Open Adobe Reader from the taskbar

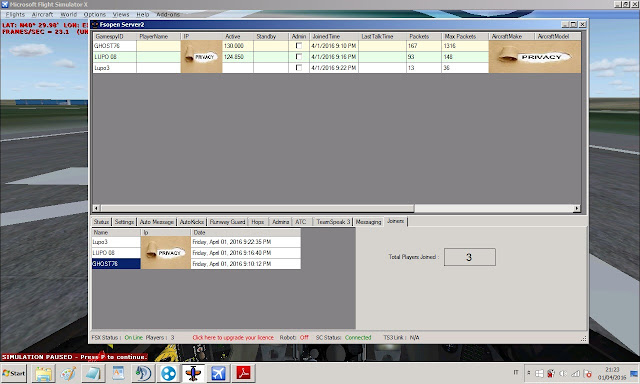tap(244, 373)
